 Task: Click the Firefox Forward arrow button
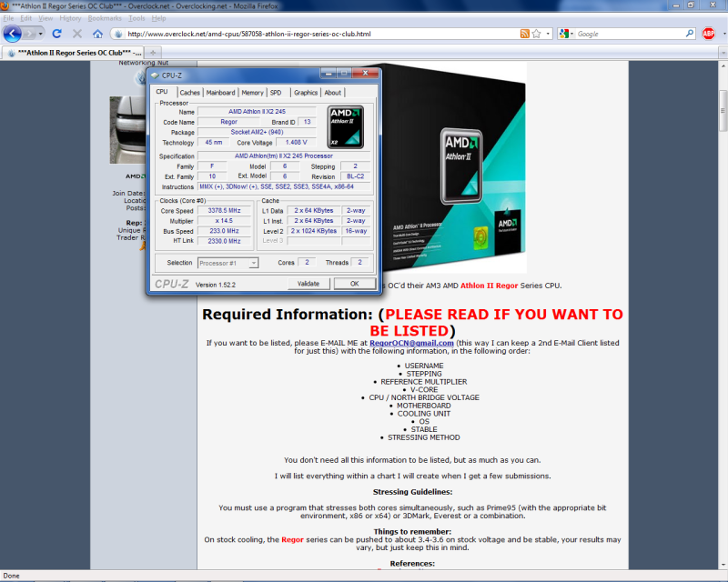pyautogui.click(x=29, y=34)
